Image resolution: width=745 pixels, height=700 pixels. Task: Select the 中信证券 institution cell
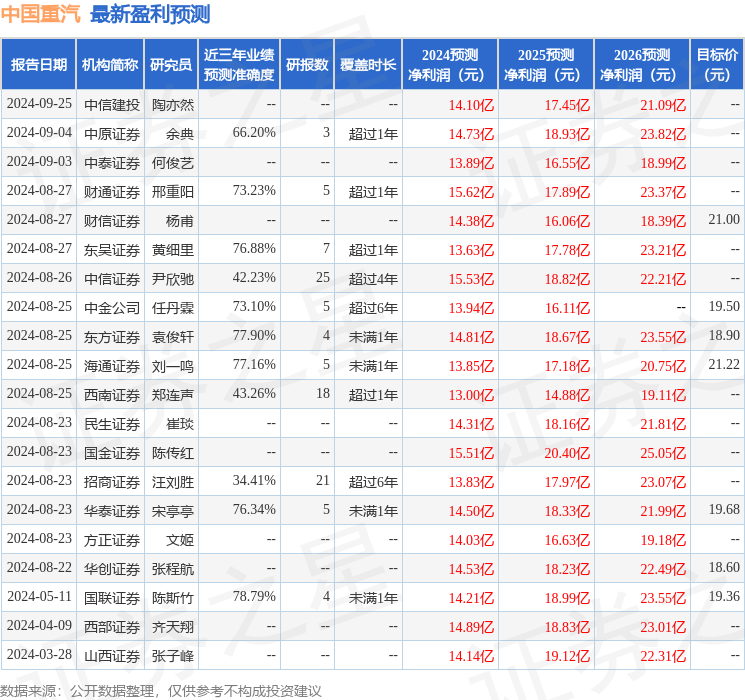[x=112, y=279]
